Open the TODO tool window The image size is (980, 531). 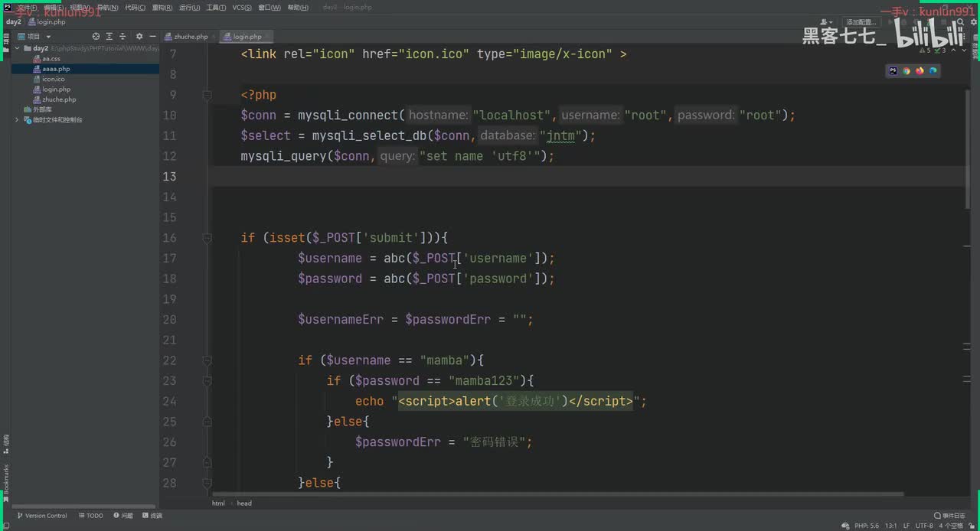90,516
